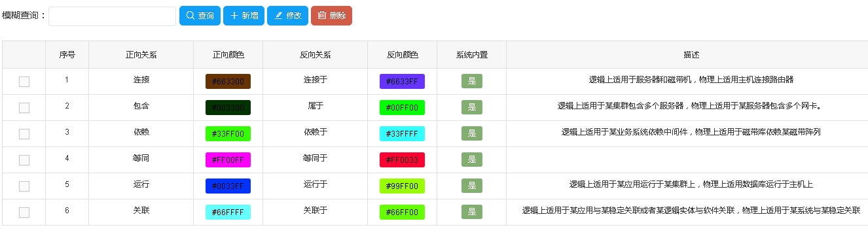Click the 运行于 reverse relation cell
This screenshot has height=238, width=868.
pos(316,184)
